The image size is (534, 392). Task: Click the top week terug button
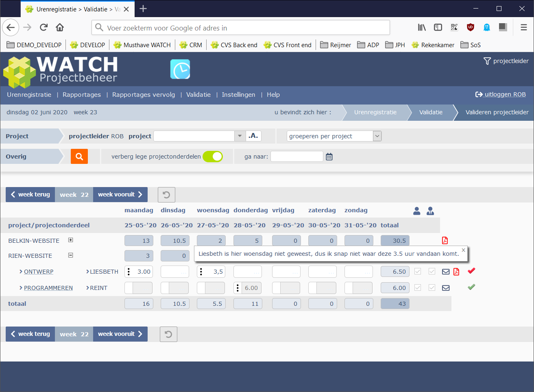31,195
